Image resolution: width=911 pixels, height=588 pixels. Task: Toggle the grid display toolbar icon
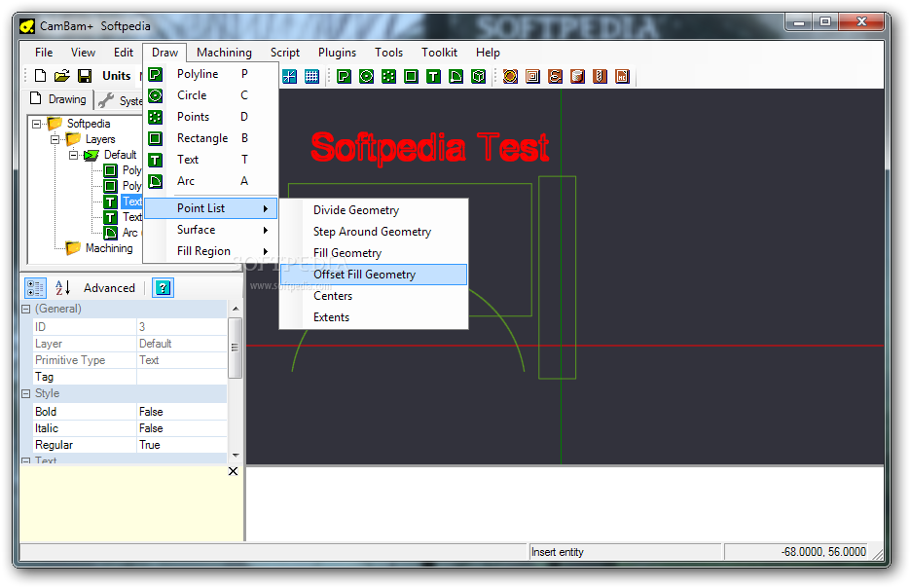[312, 76]
